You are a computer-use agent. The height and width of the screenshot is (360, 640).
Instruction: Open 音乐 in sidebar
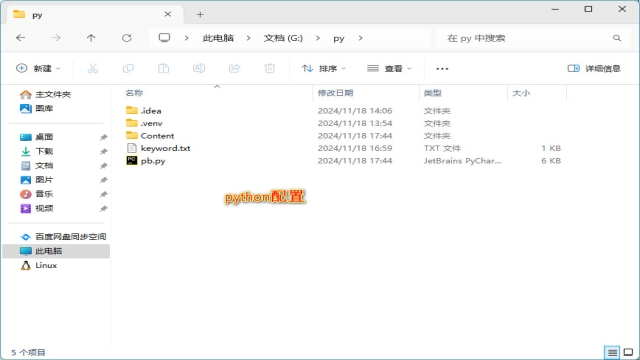click(44, 194)
